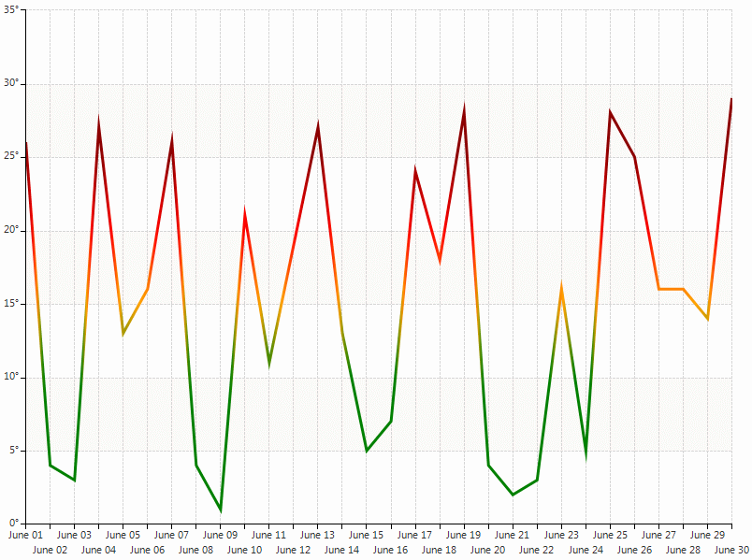Click the 0° y-axis label
This screenshot has height=560, width=752.
[x=13, y=523]
